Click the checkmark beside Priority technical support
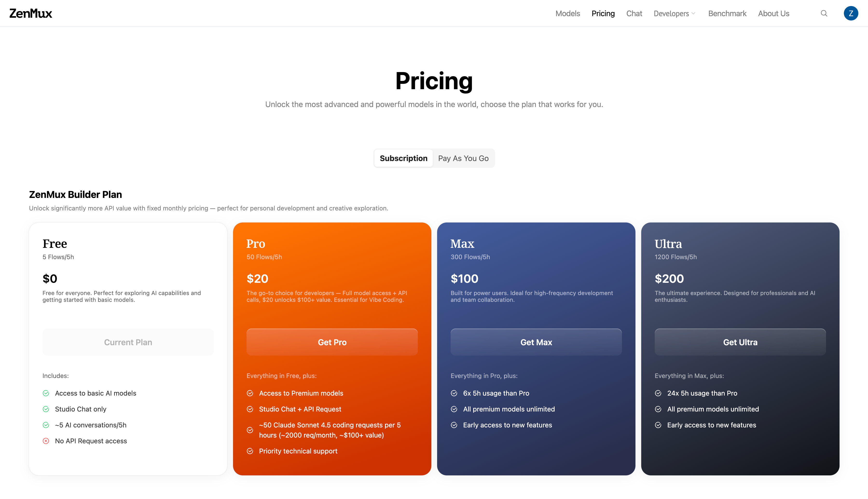 [x=250, y=451]
